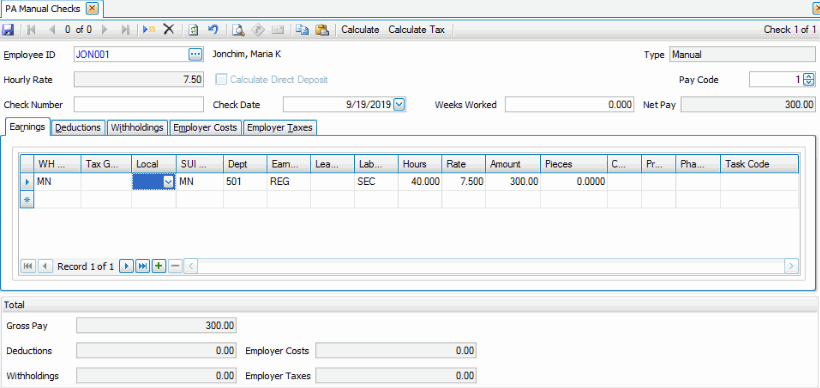Adjust Pay Code using spinner arrows
Image resolution: width=820 pixels, height=388 pixels.
point(808,79)
